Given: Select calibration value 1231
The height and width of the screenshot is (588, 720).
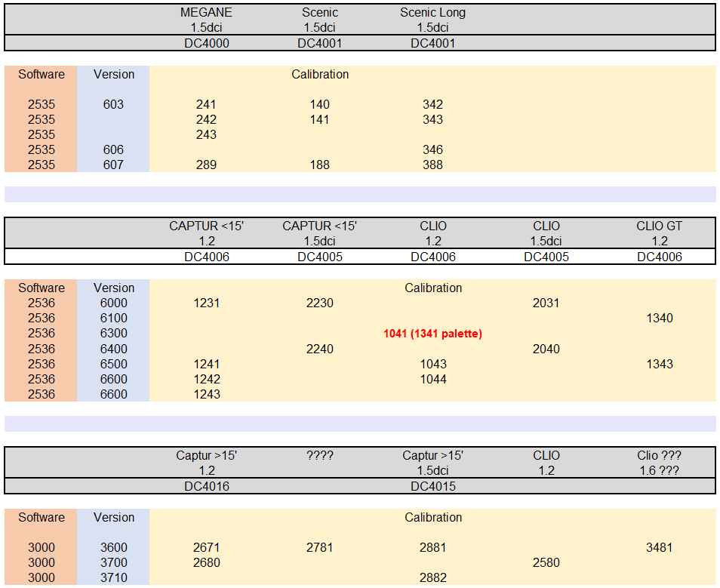Looking at the screenshot, I should [x=207, y=303].
